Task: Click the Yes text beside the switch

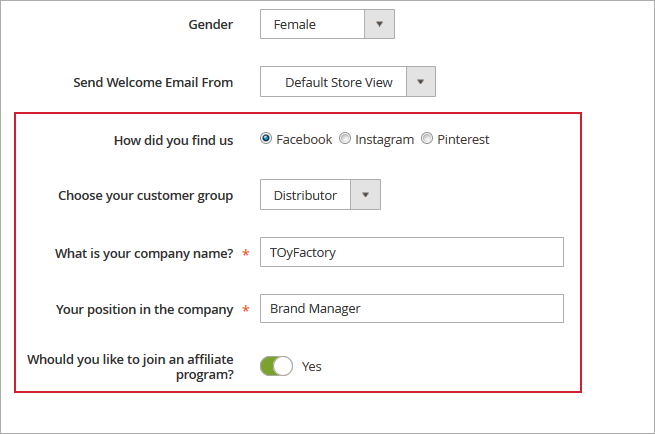Action: tap(312, 366)
